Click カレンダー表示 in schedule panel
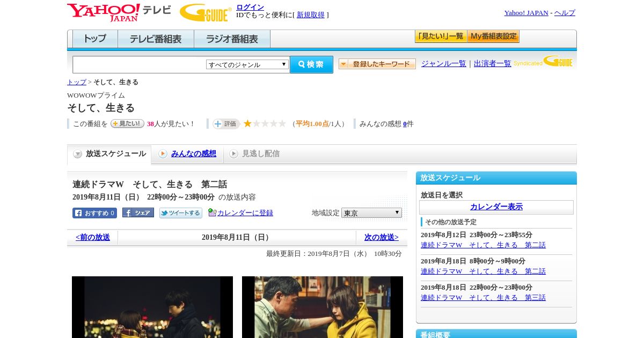The height and width of the screenshot is (338, 644). click(x=496, y=207)
